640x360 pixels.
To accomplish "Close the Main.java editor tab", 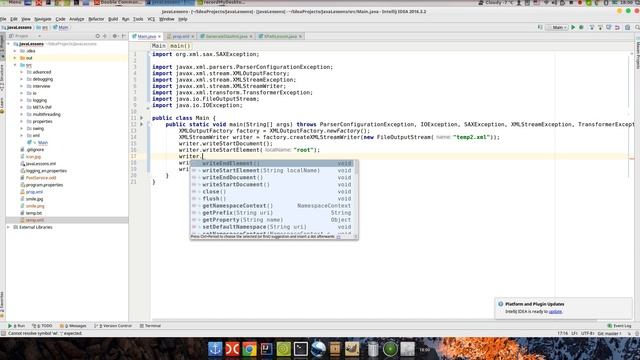I will click(x=160, y=36).
